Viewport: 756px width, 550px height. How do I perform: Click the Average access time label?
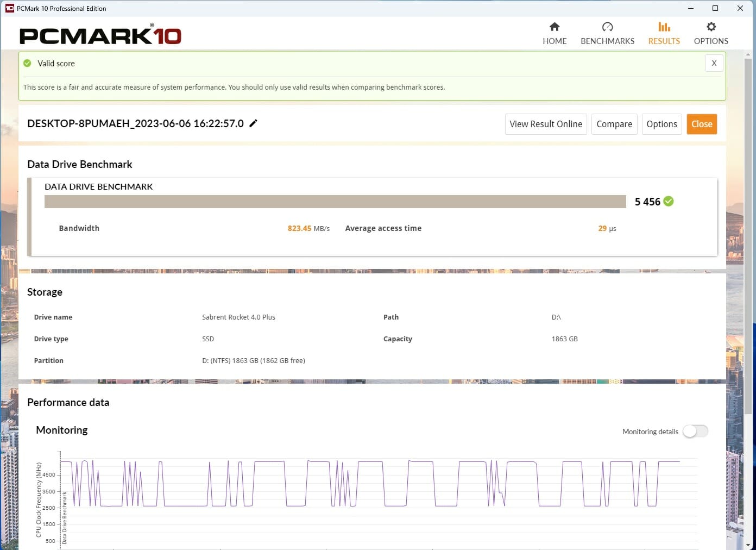point(383,228)
